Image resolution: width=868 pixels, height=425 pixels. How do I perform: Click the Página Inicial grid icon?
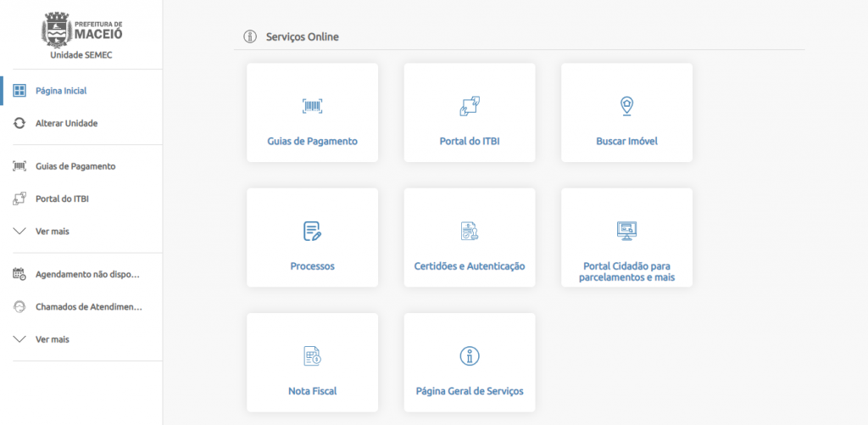[19, 91]
